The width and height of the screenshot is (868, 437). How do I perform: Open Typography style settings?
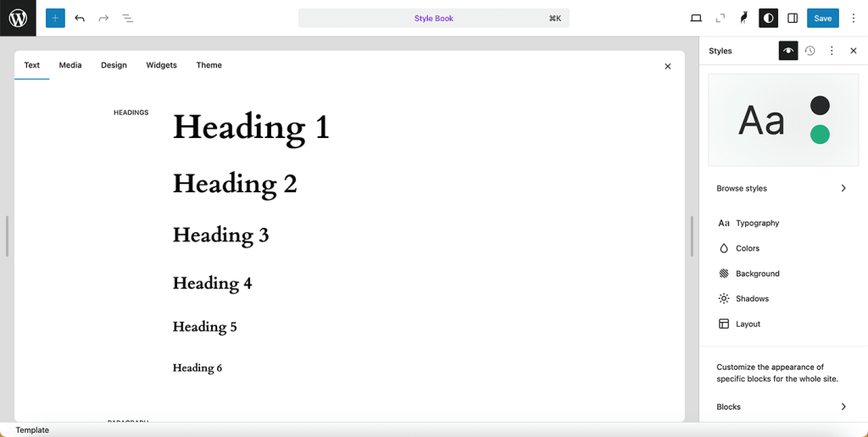757,223
